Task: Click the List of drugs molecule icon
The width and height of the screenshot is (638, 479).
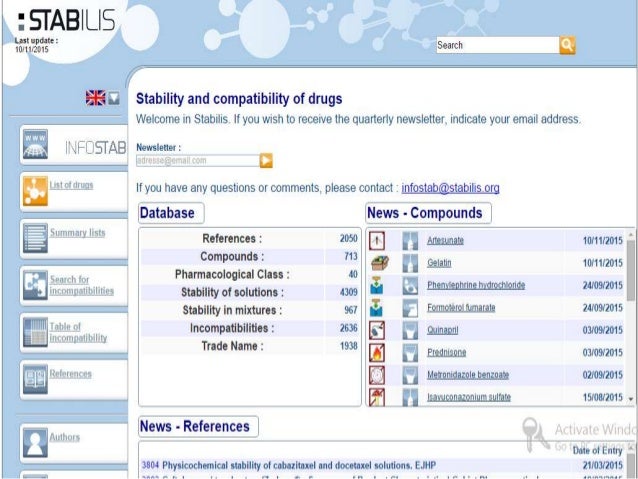Action: [35, 191]
